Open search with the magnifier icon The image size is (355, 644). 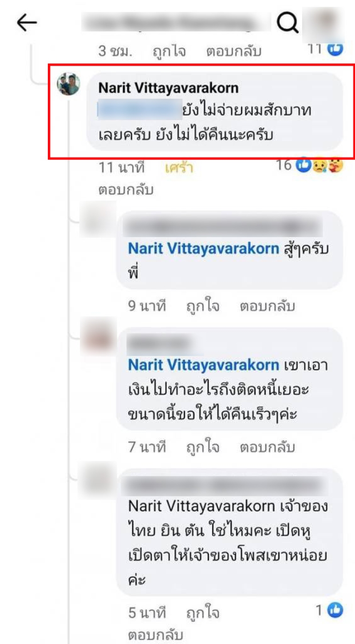287,23
